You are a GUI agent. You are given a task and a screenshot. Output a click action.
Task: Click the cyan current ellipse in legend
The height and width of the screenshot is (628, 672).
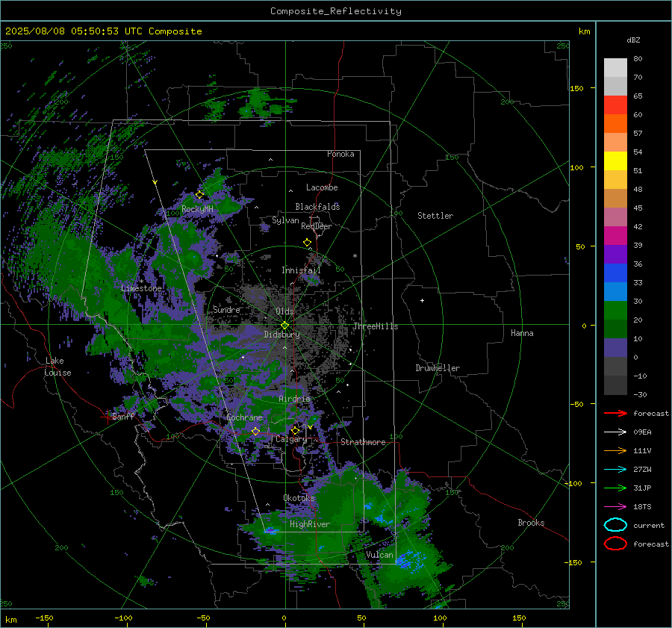pyautogui.click(x=615, y=525)
